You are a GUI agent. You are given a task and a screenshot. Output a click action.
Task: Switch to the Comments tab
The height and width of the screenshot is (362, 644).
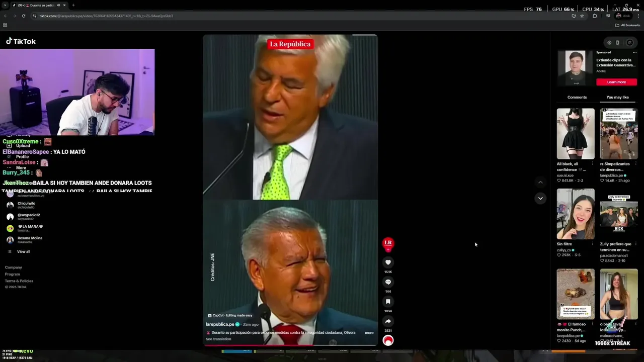[577, 97]
